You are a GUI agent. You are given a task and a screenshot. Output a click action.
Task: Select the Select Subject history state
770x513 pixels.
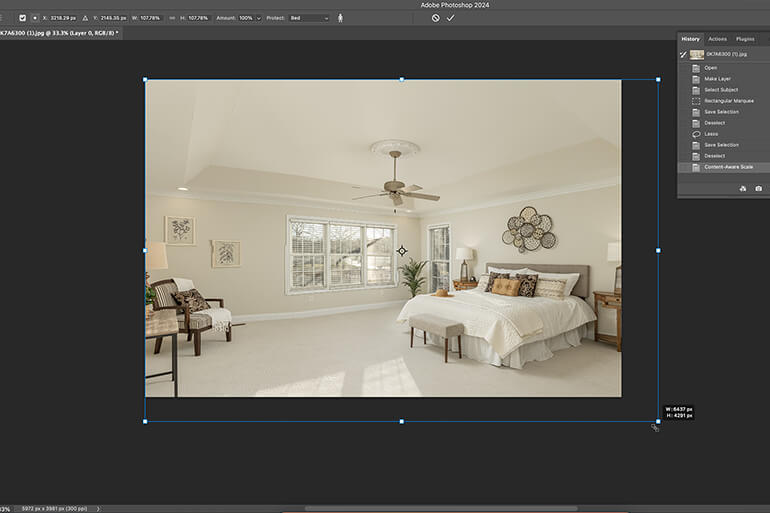[723, 90]
